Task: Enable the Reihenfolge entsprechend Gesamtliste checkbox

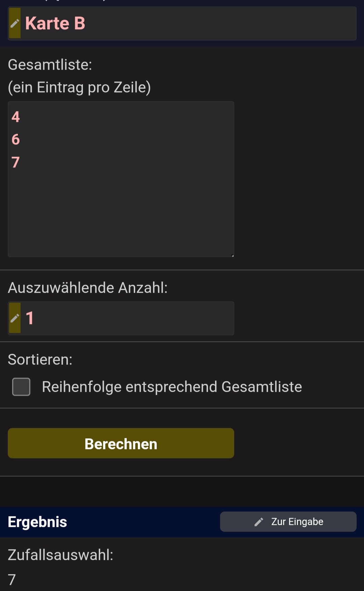Action: 21,386
